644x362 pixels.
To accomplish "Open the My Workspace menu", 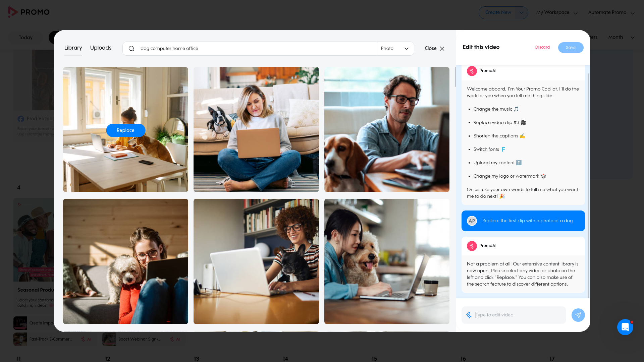I will 557,13.
